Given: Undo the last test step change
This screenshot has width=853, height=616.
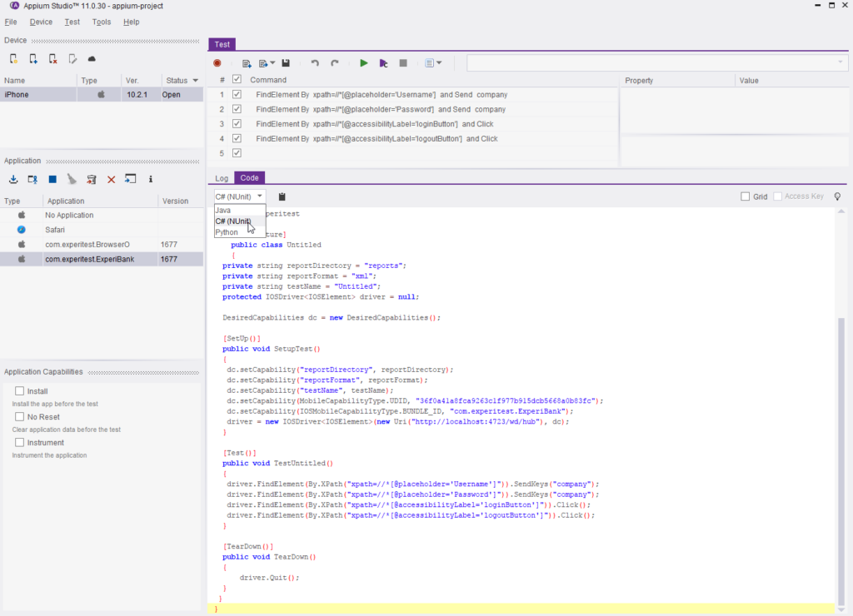Looking at the screenshot, I should pos(315,62).
